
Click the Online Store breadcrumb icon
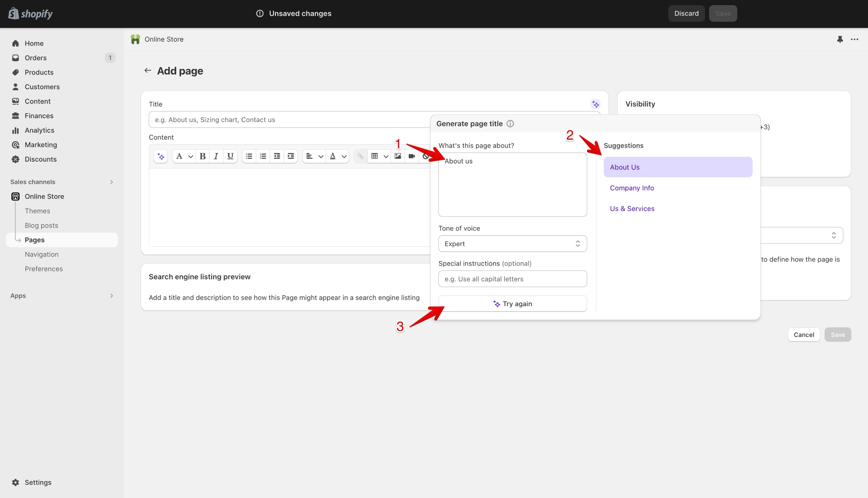pos(135,39)
